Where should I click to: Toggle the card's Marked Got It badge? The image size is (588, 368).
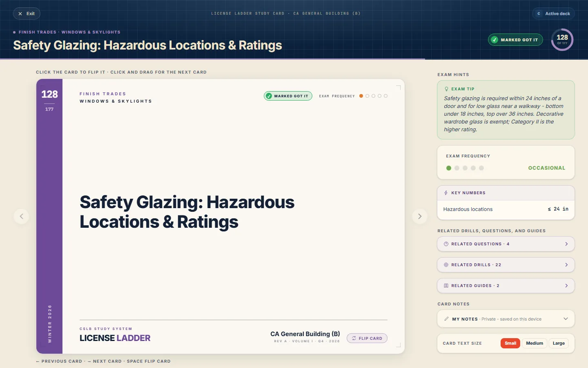288,96
